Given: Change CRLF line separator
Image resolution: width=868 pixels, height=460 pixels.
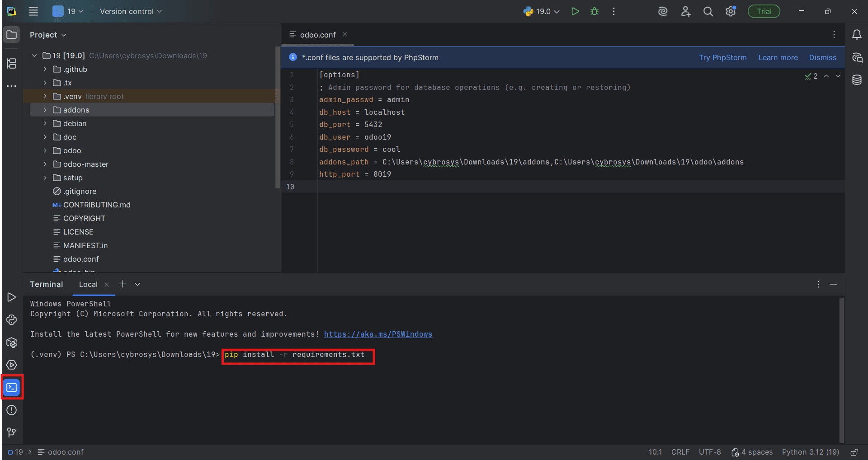Looking at the screenshot, I should (680, 452).
